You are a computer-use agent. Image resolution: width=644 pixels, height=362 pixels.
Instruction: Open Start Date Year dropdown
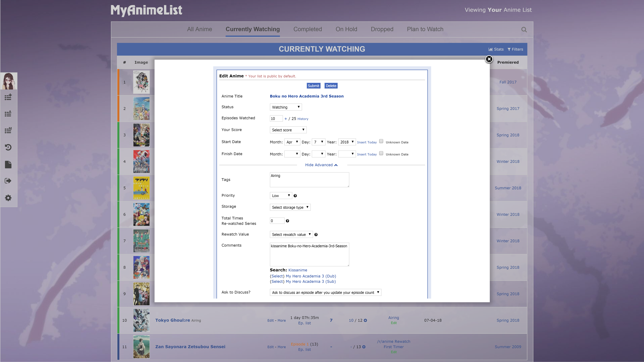(x=347, y=142)
